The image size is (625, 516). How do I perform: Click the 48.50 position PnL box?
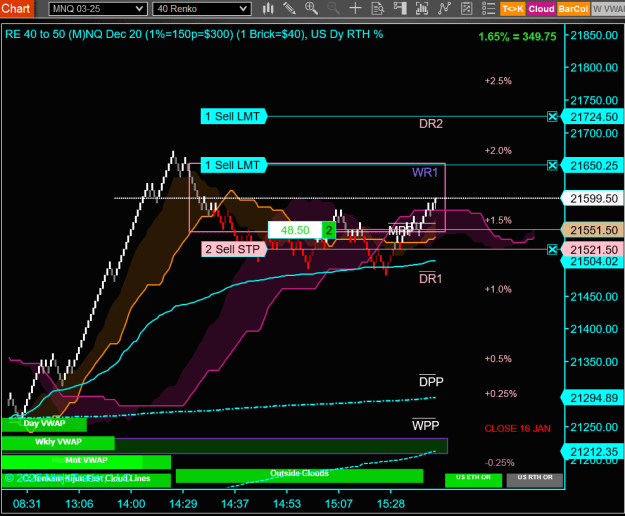tap(295, 230)
